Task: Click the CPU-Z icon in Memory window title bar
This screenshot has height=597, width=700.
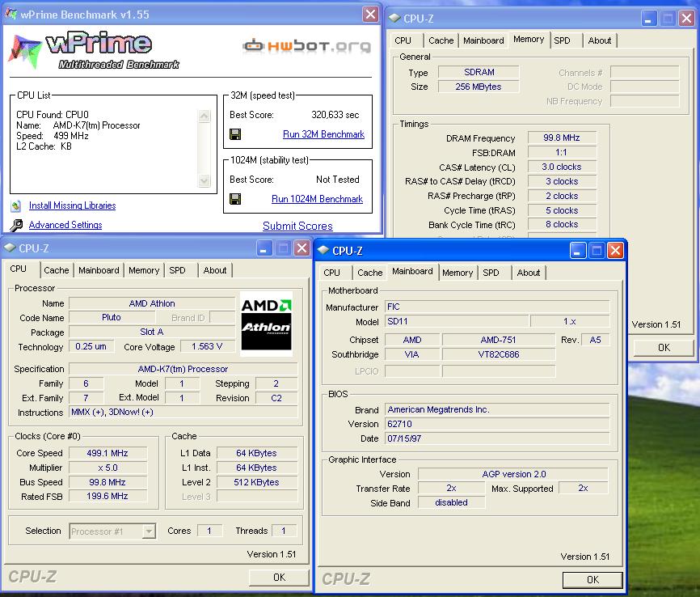Action: coord(394,19)
